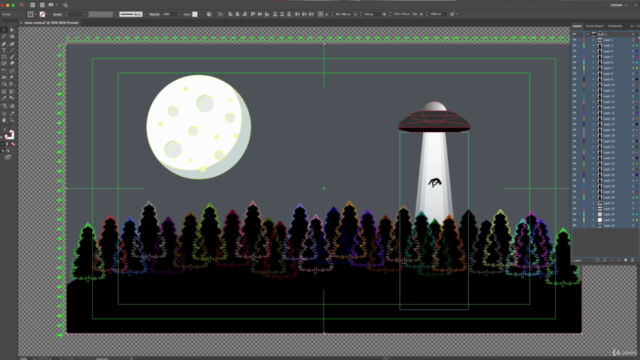Switch to the Artboards tab
The height and width of the screenshot is (360, 640).
pyautogui.click(x=615, y=26)
